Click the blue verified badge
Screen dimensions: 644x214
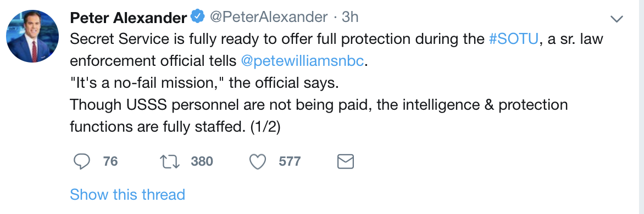click(198, 17)
